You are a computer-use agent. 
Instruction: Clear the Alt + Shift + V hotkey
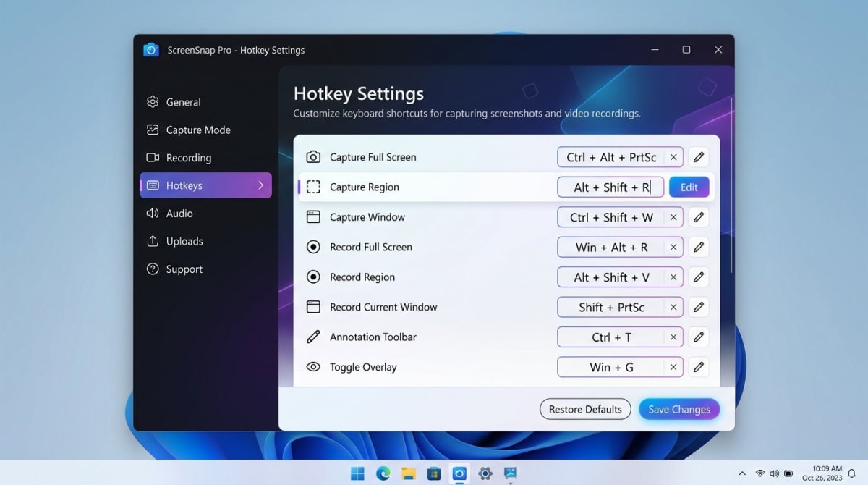pyautogui.click(x=673, y=277)
